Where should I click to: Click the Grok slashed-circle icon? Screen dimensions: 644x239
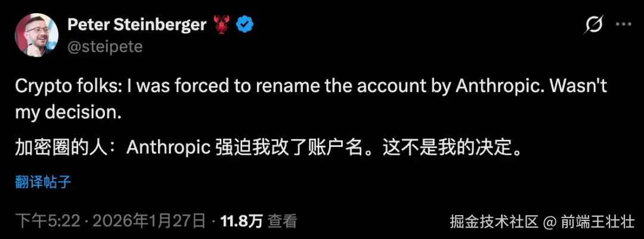pos(594,25)
